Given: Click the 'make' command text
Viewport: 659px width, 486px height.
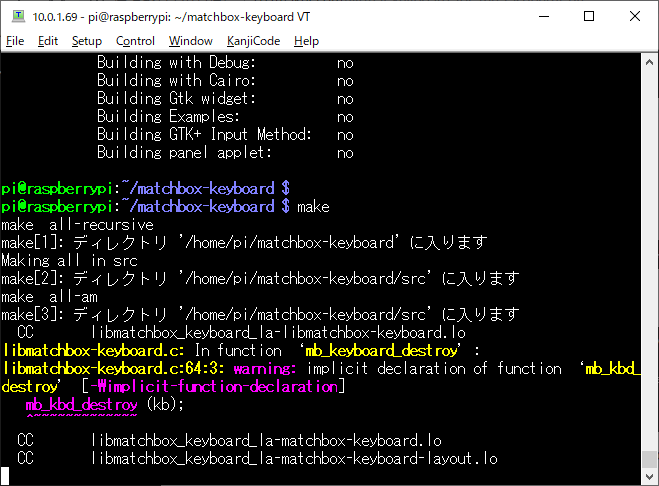Looking at the screenshot, I should [313, 207].
